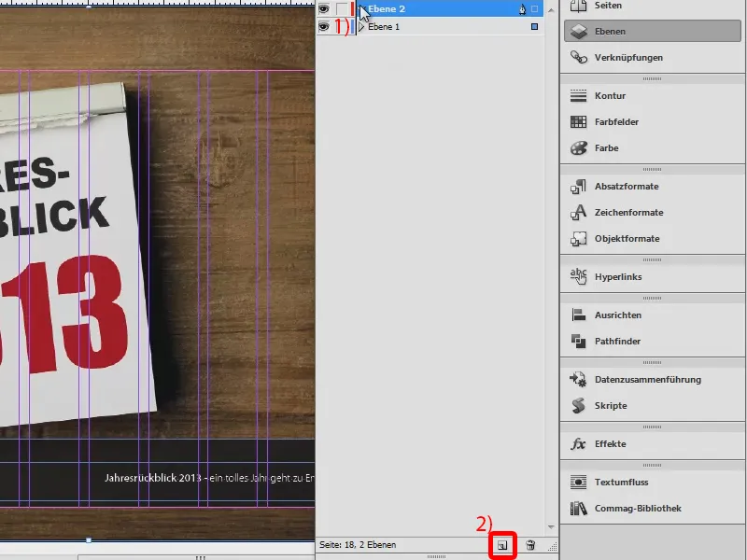Click the layers panel scroll down arrow
Image resolution: width=747 pixels, height=560 pixels.
pyautogui.click(x=551, y=527)
